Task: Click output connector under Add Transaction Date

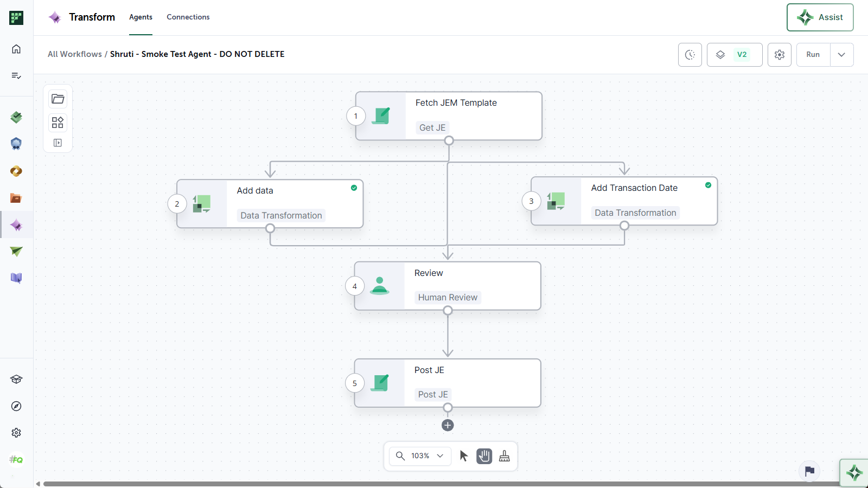Action: (624, 226)
